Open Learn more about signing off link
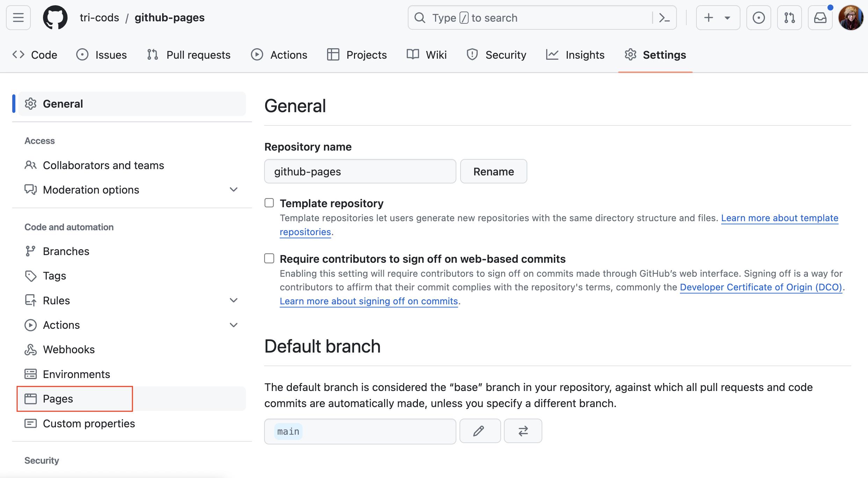Image resolution: width=868 pixels, height=478 pixels. [x=369, y=301]
